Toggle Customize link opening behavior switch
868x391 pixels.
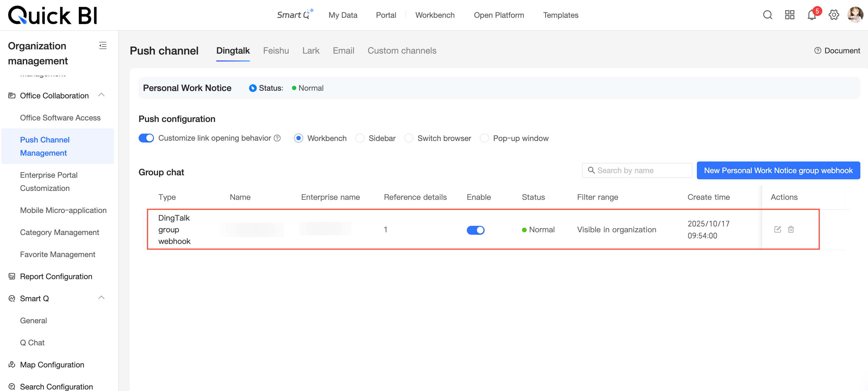point(146,138)
